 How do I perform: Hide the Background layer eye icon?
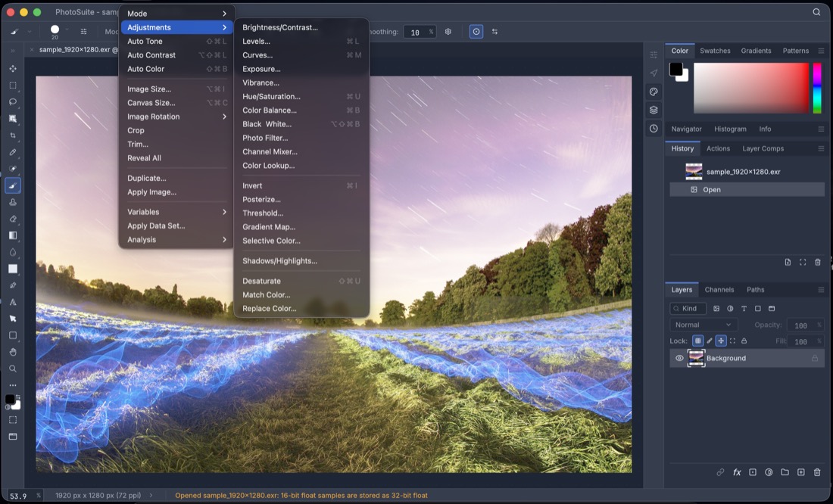tap(679, 358)
